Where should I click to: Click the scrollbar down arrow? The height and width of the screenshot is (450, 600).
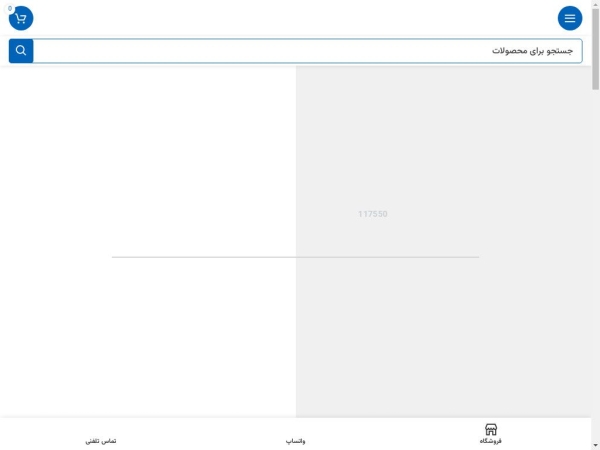pos(595,446)
